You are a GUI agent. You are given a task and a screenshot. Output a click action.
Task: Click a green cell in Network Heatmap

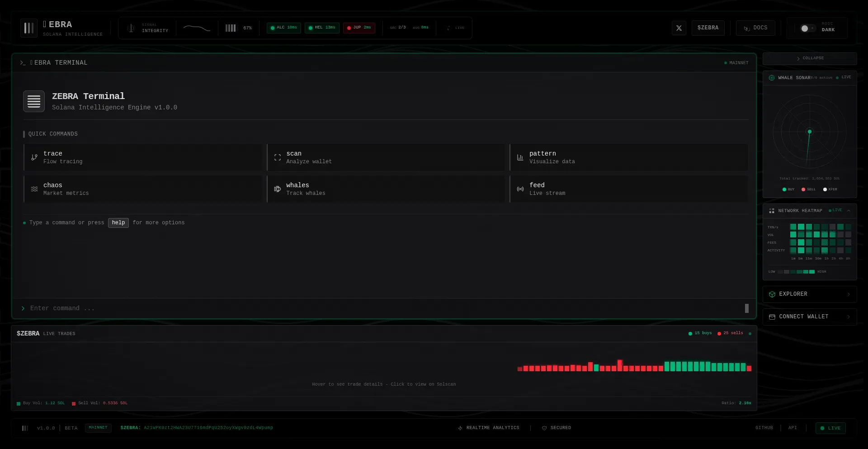click(x=801, y=227)
